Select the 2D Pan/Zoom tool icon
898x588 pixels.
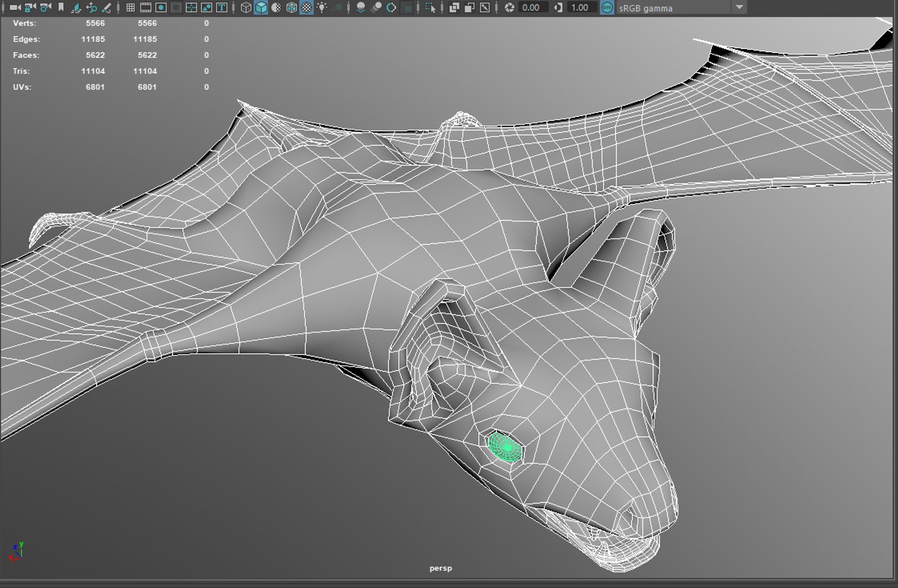pyautogui.click(x=92, y=8)
